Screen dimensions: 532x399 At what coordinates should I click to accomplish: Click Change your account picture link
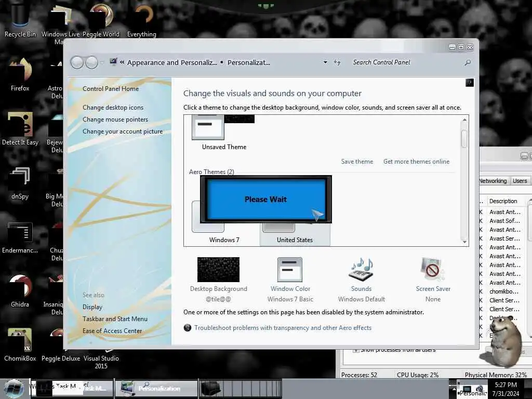pos(123,131)
